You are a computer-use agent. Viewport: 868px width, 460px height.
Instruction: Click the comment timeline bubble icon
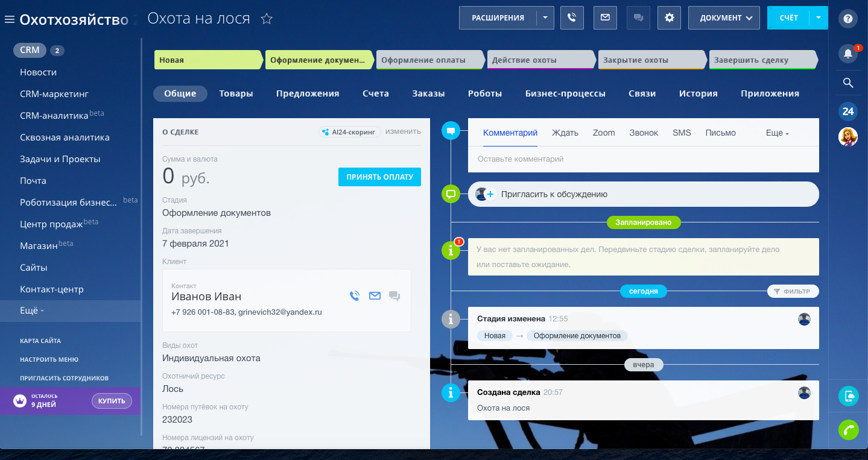tap(451, 130)
